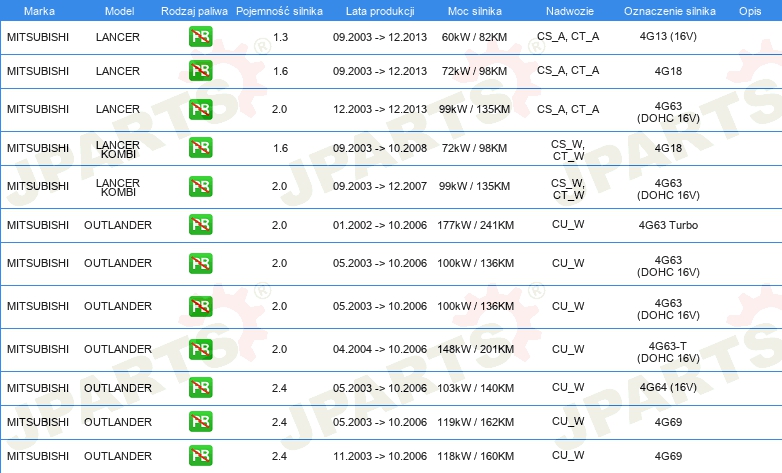
Task: Click the LANCER model cell in the 1.3 row
Action: point(118,37)
